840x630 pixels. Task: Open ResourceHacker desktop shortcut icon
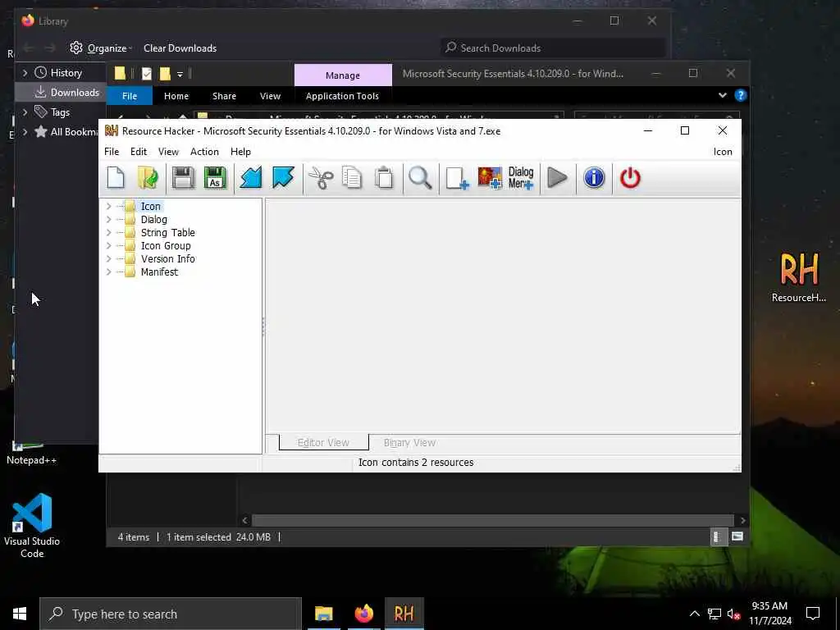[799, 277]
